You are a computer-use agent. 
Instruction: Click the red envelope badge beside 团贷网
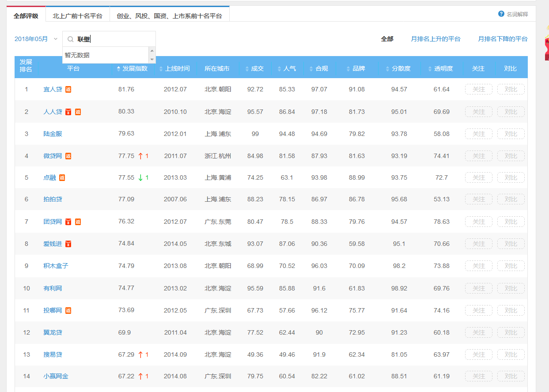pyautogui.click(x=68, y=222)
